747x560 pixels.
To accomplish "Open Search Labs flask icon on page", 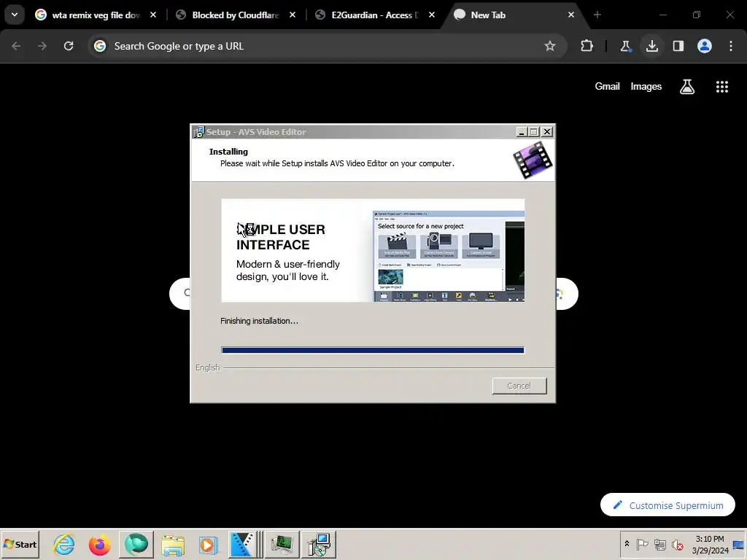I will point(687,87).
